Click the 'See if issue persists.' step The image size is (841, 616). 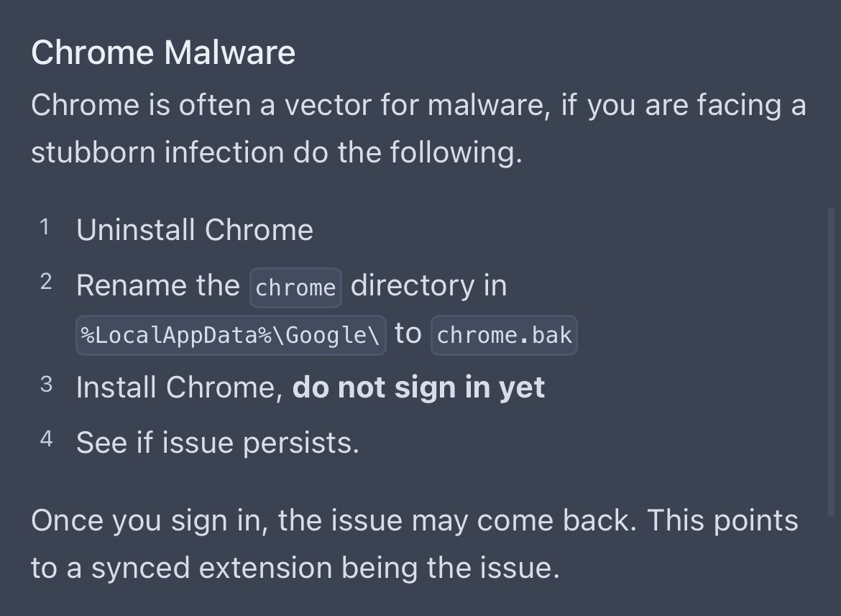point(218,443)
